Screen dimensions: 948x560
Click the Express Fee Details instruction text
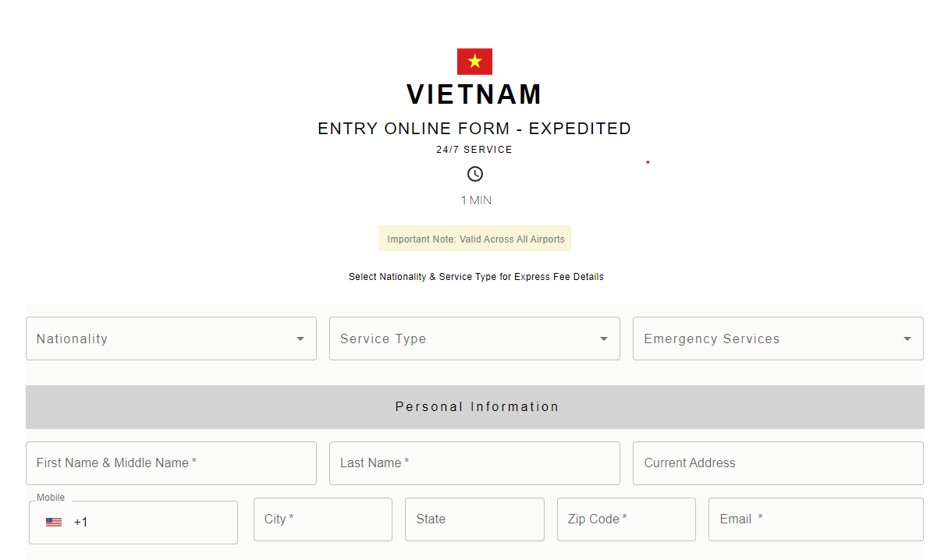476,277
